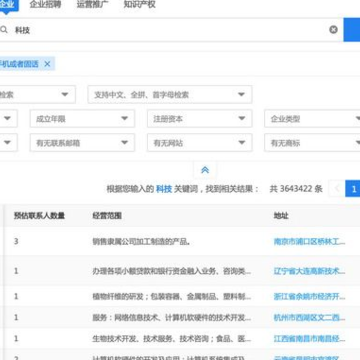
Task: Go to page 1 in pagination
Action: [353, 189]
